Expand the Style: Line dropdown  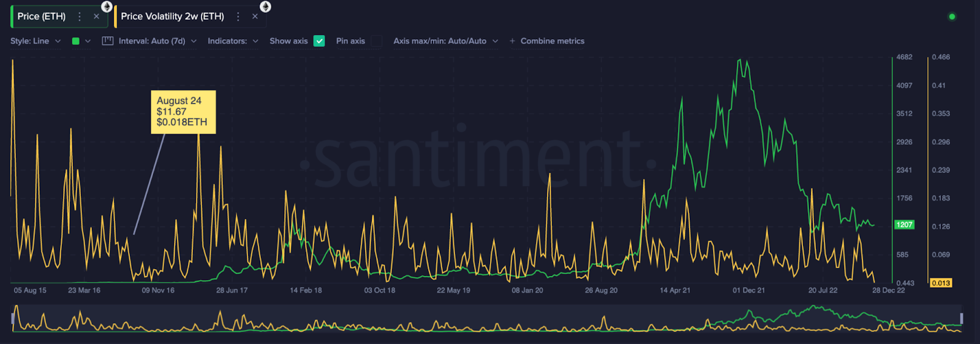point(36,41)
